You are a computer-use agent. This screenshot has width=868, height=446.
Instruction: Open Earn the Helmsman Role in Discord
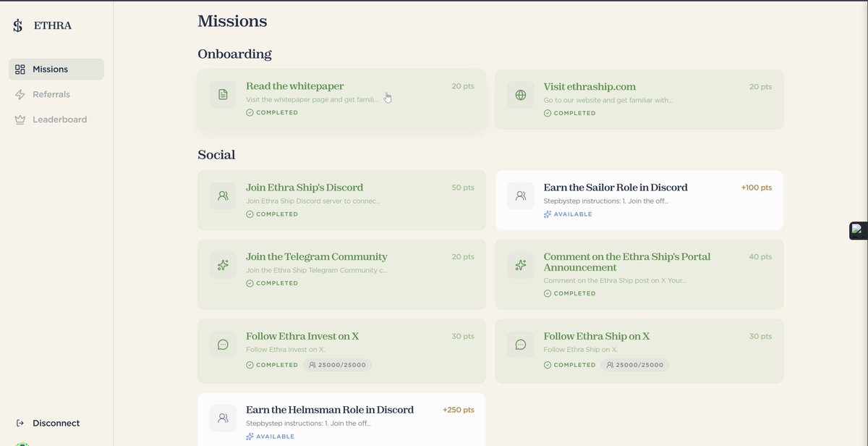coord(341,420)
